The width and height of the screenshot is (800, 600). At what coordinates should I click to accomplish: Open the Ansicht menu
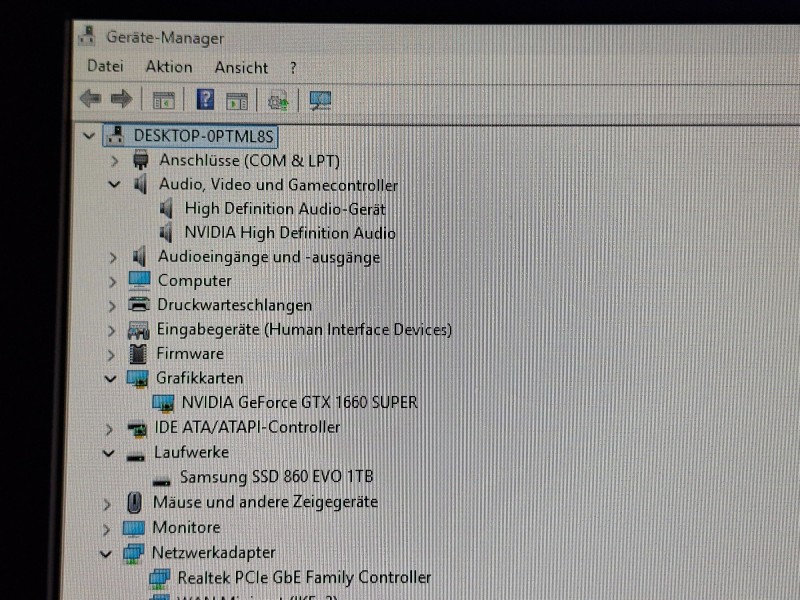pyautogui.click(x=241, y=68)
